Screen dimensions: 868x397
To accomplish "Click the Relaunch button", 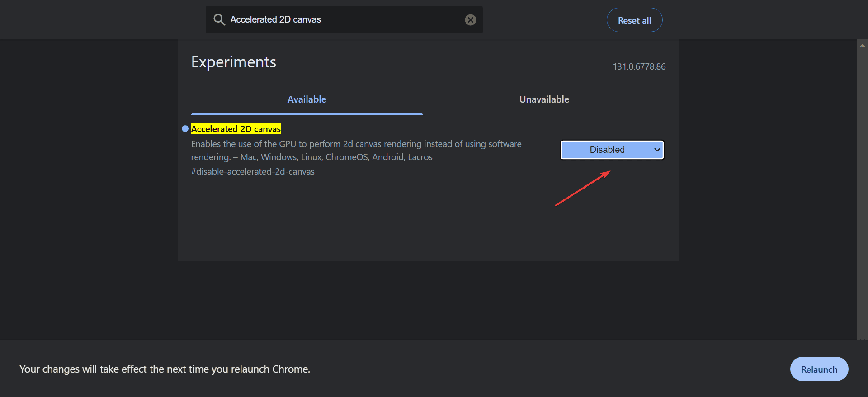I will click(819, 369).
